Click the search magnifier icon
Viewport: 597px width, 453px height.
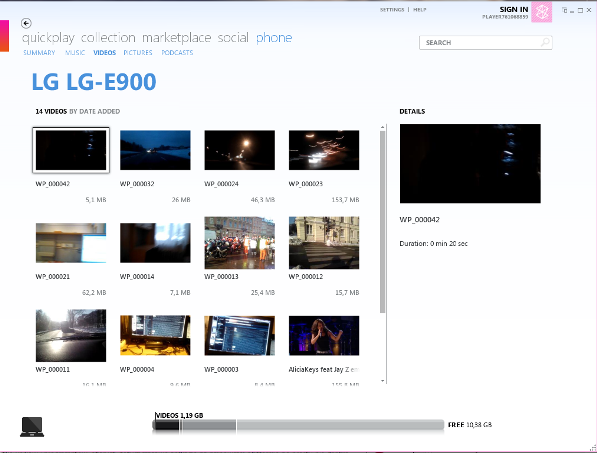pos(545,42)
